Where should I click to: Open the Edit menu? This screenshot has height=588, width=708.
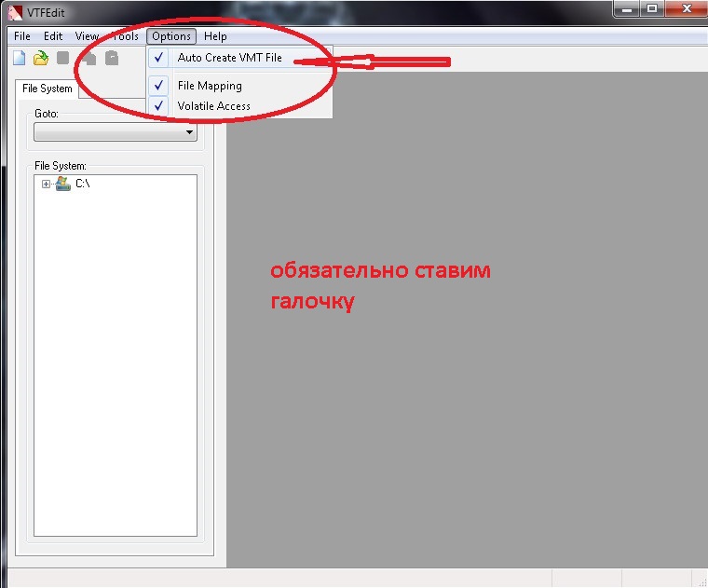[x=53, y=36]
